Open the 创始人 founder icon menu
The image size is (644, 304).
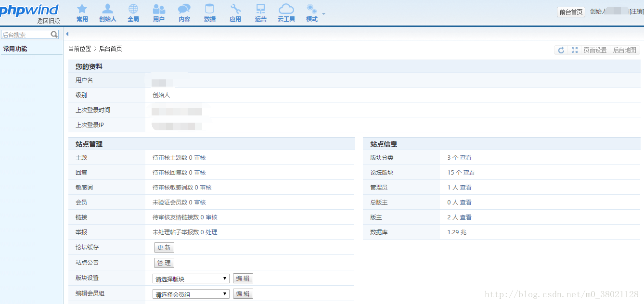coord(108,13)
